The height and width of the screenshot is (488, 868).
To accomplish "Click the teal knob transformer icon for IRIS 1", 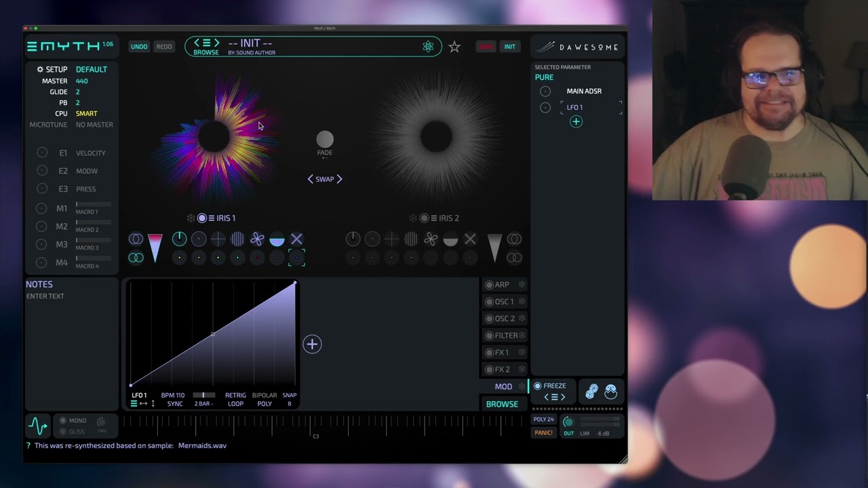I will [x=179, y=239].
